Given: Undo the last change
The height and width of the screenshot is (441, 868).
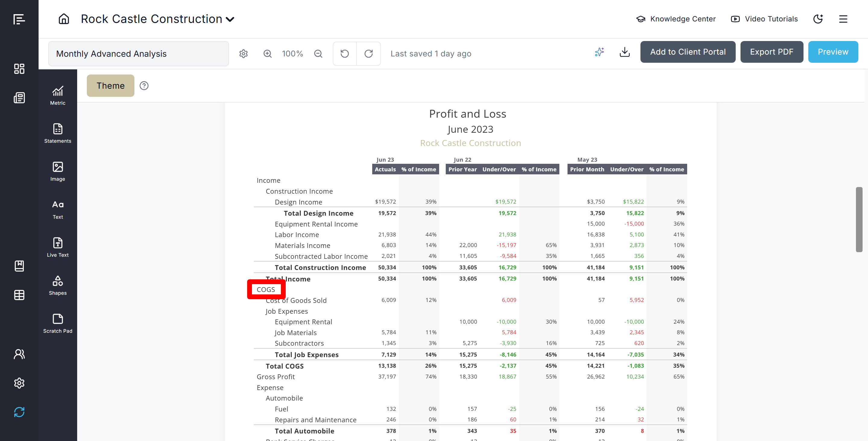Looking at the screenshot, I should click(x=344, y=54).
